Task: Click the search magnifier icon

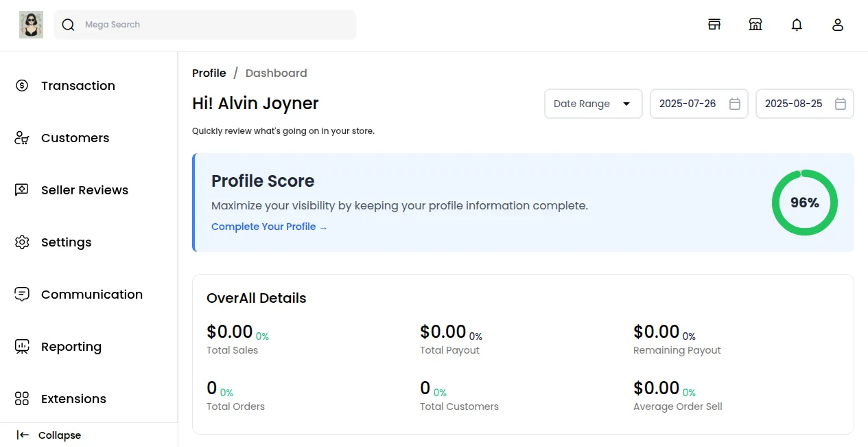Action: pos(68,25)
